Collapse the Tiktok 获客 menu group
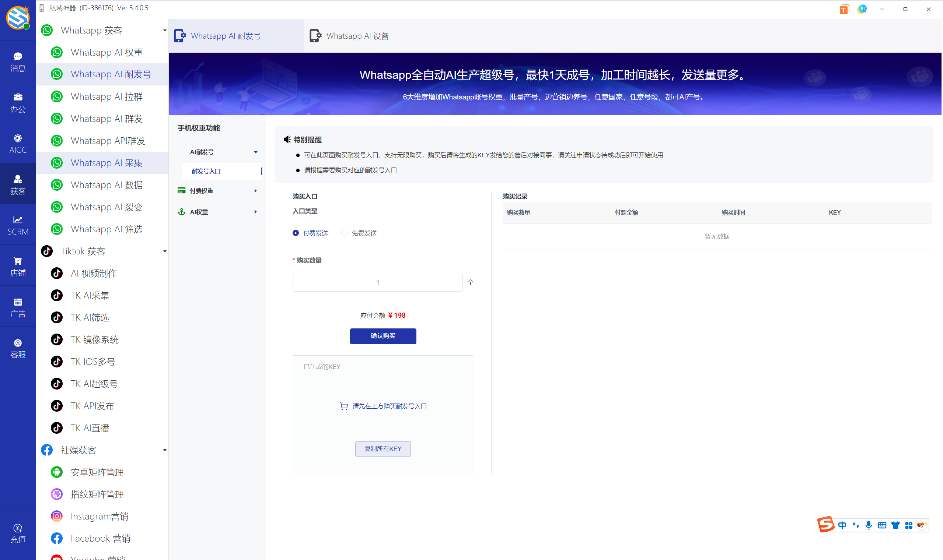Image resolution: width=943 pixels, height=560 pixels. (x=165, y=251)
